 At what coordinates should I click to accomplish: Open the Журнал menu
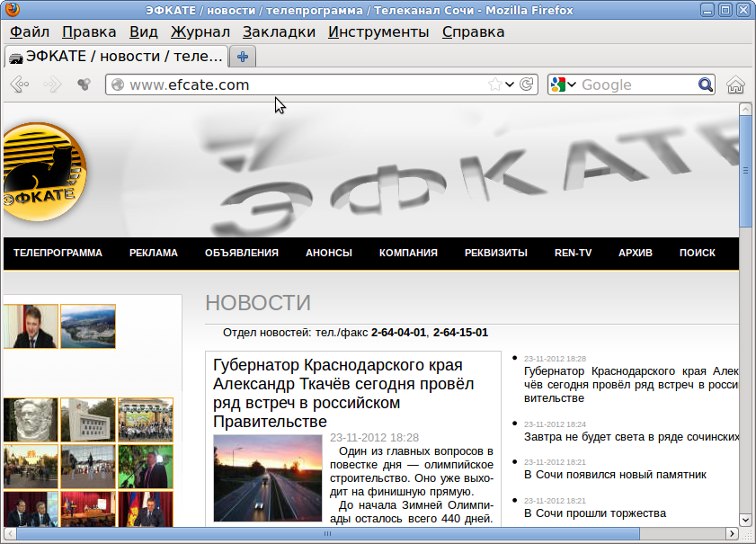click(200, 31)
